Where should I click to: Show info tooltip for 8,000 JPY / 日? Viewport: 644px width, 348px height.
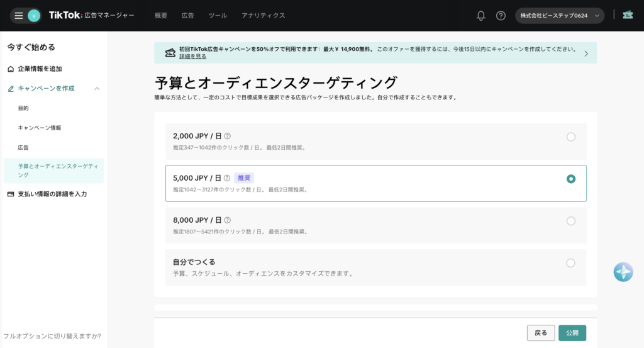227,220
